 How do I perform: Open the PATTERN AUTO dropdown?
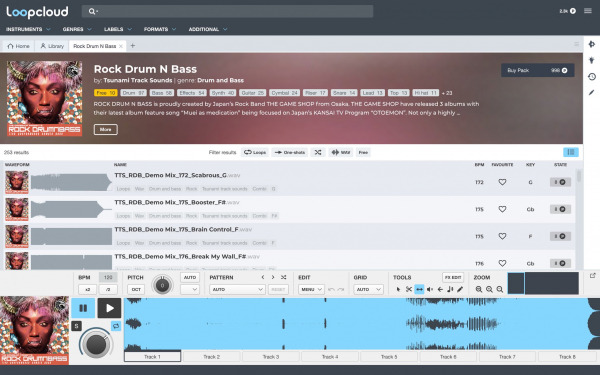pos(237,289)
